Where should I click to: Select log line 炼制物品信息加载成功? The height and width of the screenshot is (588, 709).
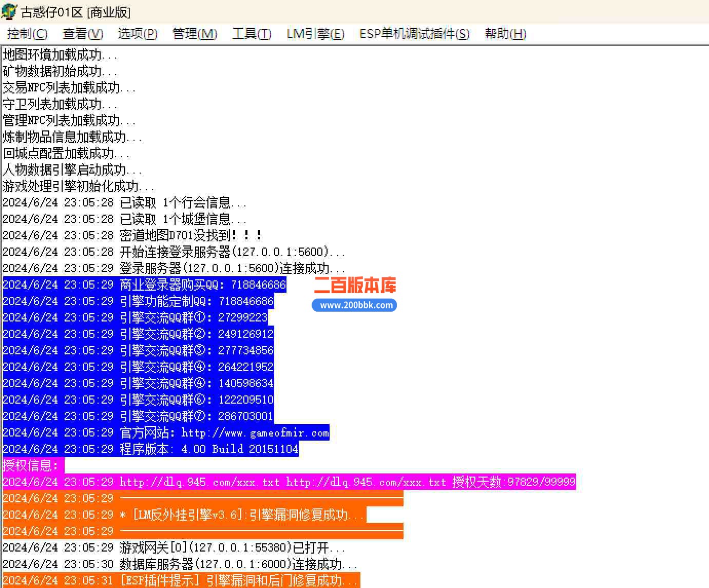pyautogui.click(x=72, y=137)
